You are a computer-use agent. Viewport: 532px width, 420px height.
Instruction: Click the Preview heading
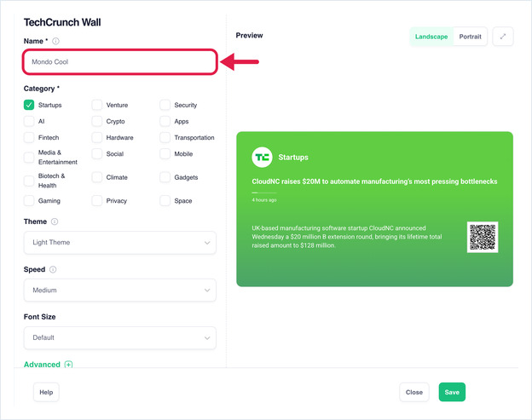[249, 35]
